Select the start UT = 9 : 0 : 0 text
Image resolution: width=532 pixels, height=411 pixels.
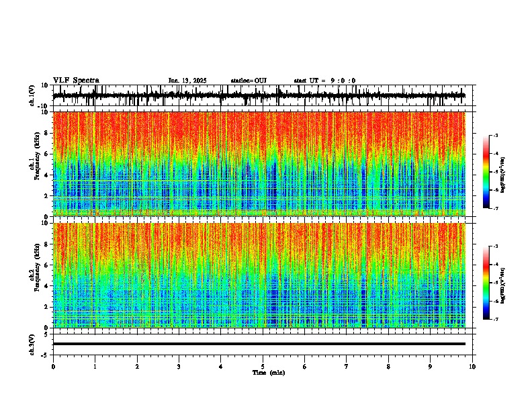coord(324,81)
